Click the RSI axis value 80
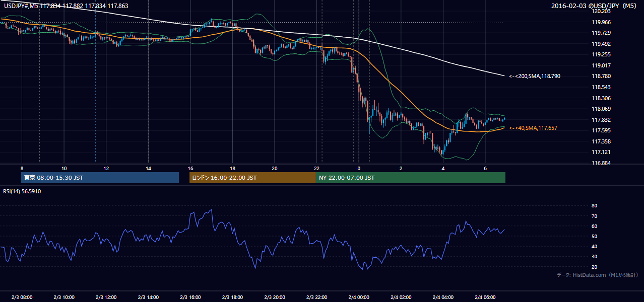644x302 pixels. pos(594,206)
